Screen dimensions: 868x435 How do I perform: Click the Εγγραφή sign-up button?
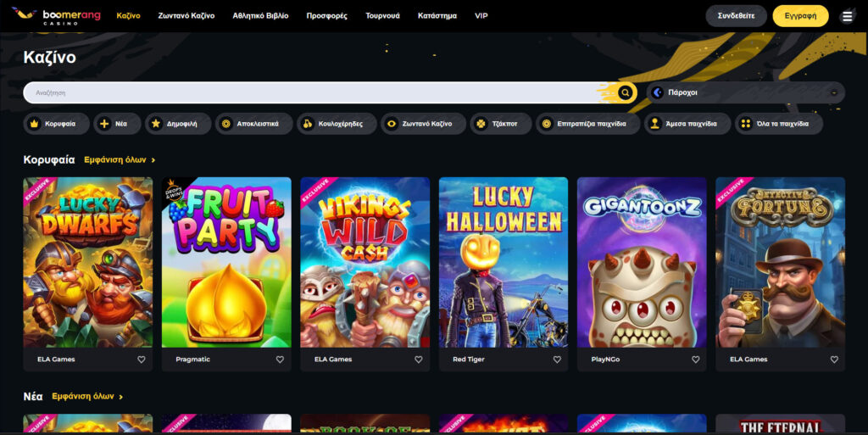800,16
